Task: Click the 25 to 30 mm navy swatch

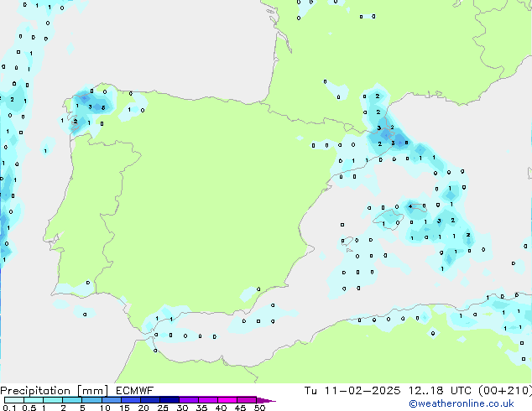Action: pos(170,400)
